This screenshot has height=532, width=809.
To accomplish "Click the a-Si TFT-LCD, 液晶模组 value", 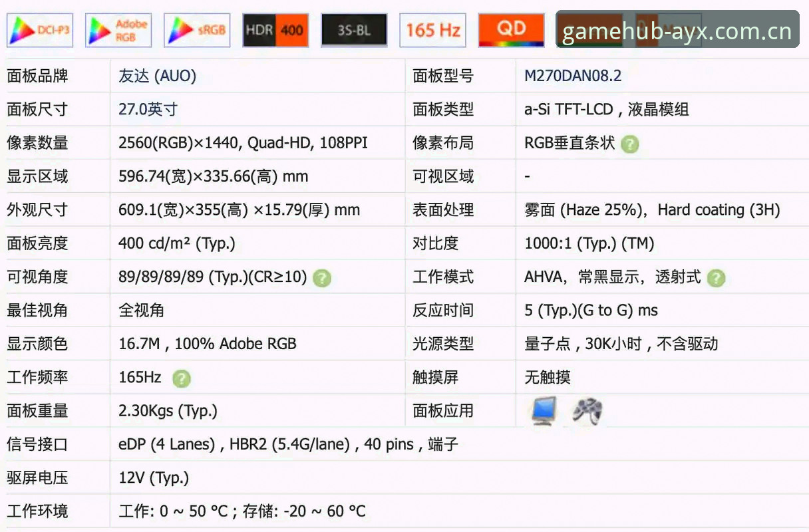I will (x=607, y=109).
